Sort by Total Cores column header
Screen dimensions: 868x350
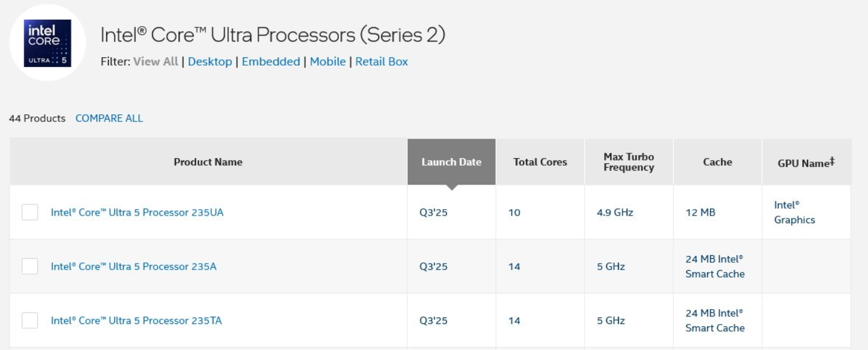tap(540, 162)
